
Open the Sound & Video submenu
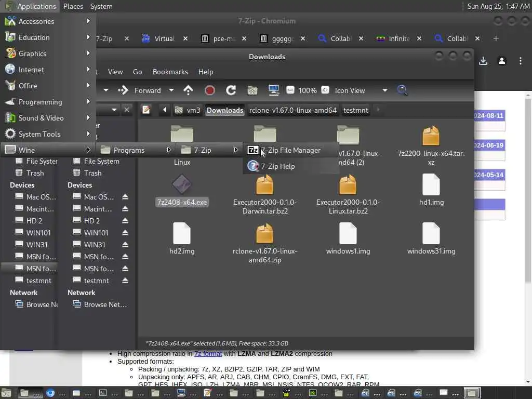[48, 118]
